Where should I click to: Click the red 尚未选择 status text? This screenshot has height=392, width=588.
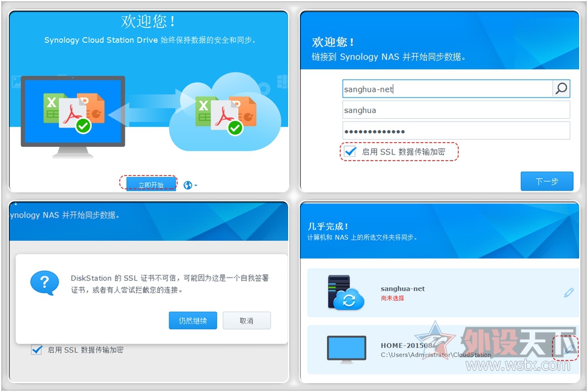392,299
